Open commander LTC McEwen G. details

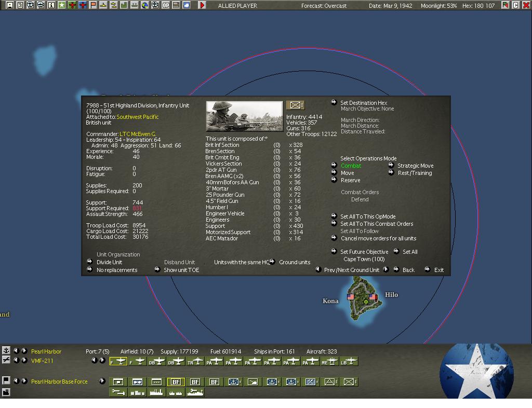(x=138, y=134)
